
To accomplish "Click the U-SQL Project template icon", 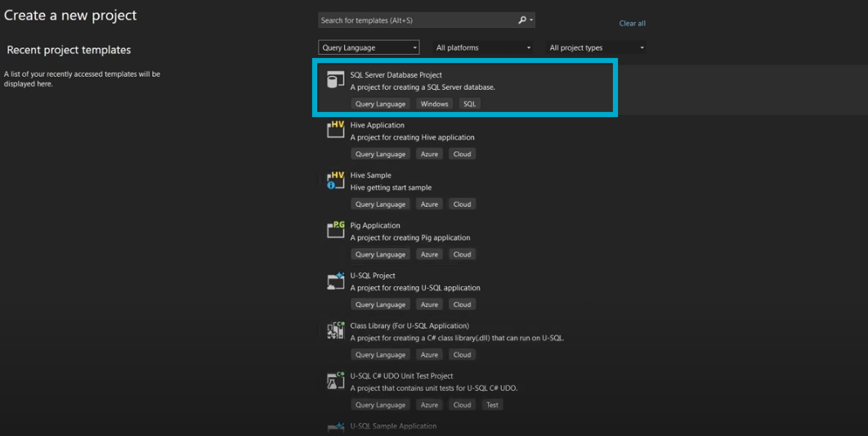I will (335, 281).
